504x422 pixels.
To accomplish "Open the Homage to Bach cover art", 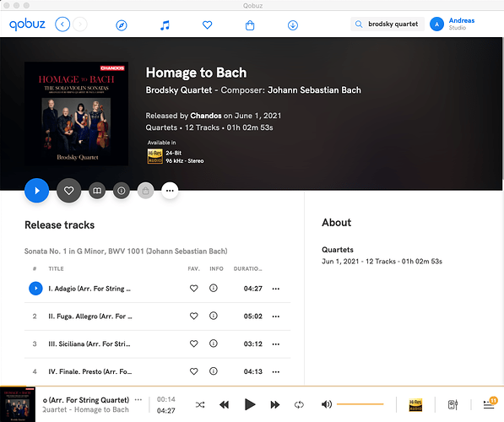I will [x=77, y=113].
